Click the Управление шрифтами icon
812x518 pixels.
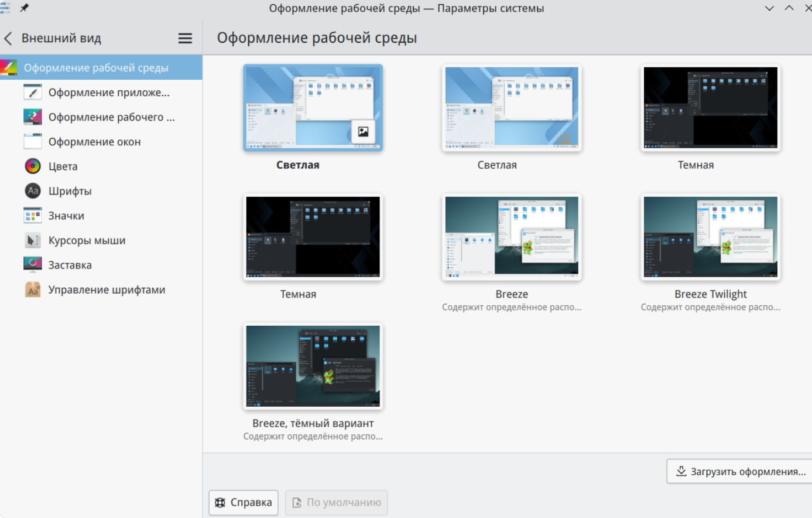pyautogui.click(x=33, y=289)
